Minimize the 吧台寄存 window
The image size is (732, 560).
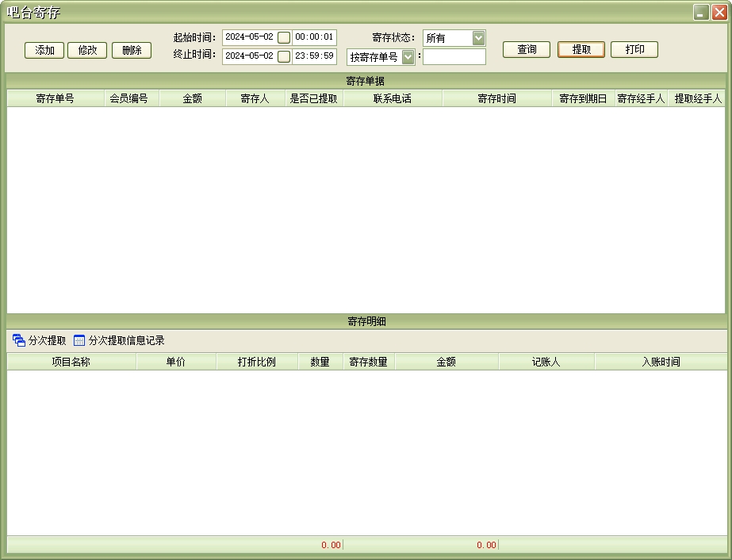pos(700,13)
